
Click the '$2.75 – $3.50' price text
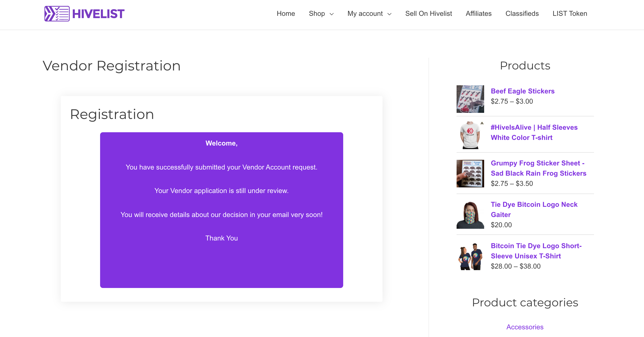click(512, 184)
